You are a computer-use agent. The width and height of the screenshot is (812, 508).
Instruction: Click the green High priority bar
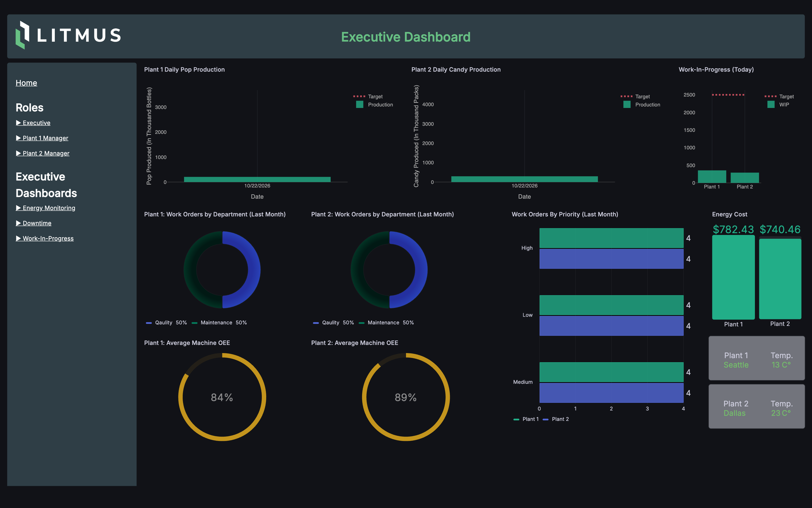click(x=611, y=238)
